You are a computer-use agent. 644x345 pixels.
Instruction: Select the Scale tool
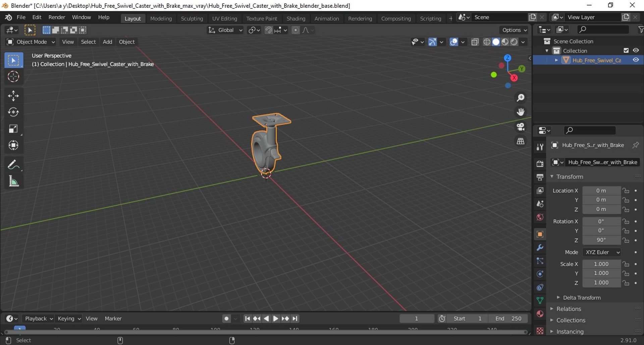pyautogui.click(x=13, y=129)
